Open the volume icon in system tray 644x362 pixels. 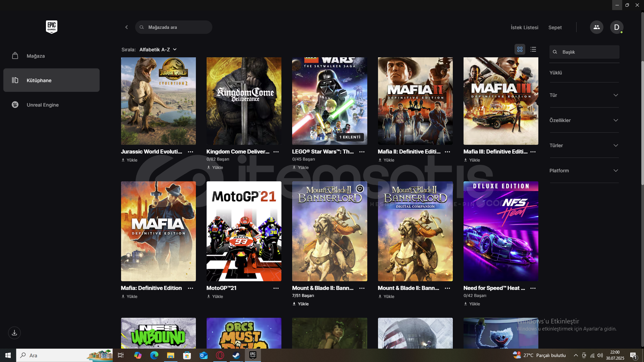tap(600, 355)
